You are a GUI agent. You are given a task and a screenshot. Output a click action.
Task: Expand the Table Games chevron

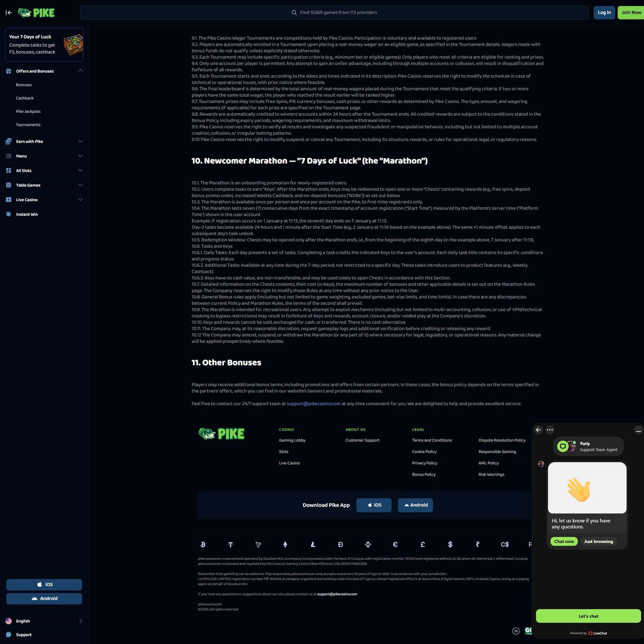pyautogui.click(x=80, y=185)
